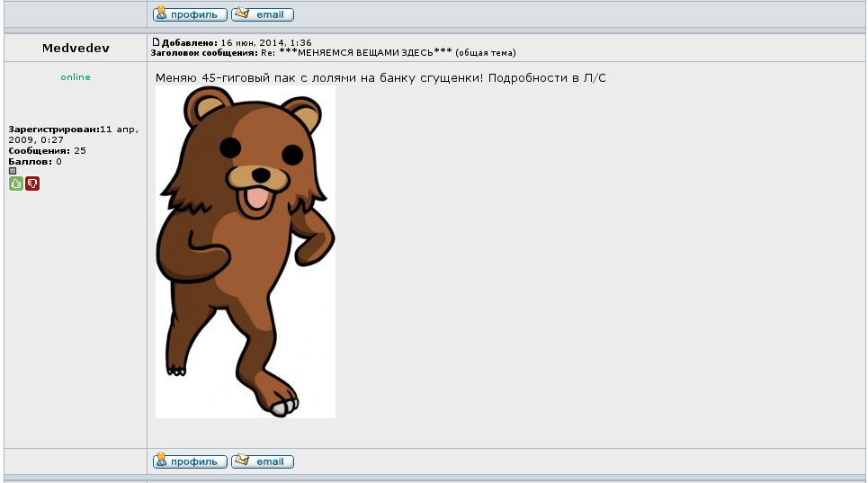Click the Сообщения: 25 text
Image resolution: width=868 pixels, height=483 pixels.
pyautogui.click(x=47, y=150)
